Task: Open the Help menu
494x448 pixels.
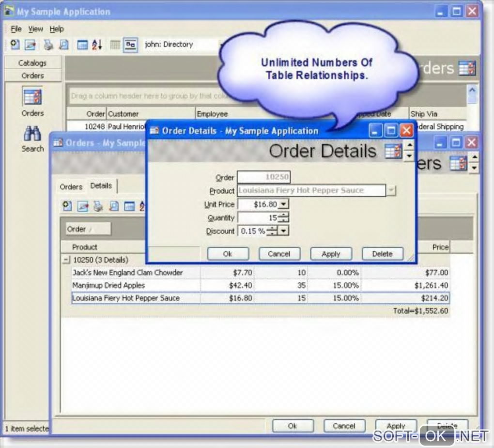Action: tap(57, 29)
